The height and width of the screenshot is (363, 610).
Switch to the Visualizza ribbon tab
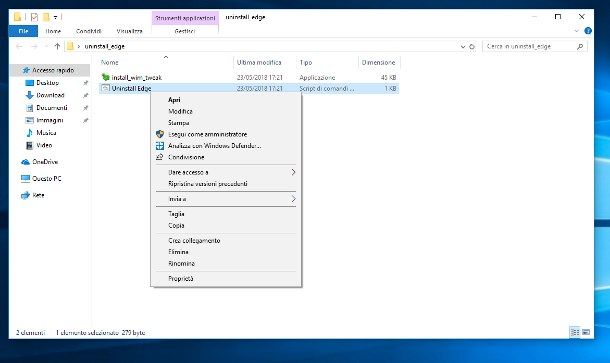[x=130, y=31]
